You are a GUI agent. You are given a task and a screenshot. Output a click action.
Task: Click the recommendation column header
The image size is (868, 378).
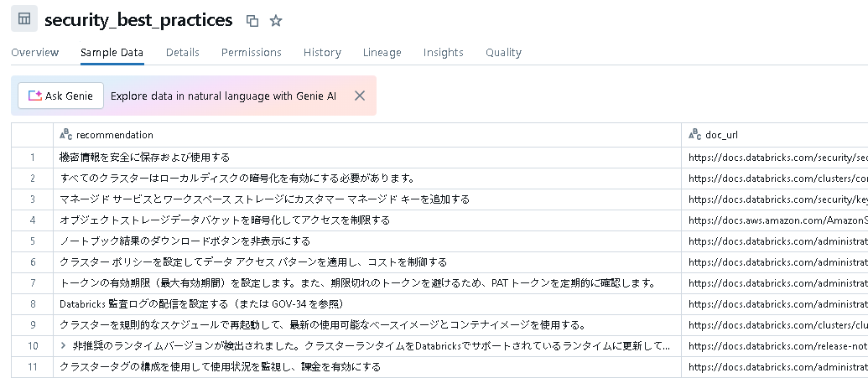coord(367,135)
